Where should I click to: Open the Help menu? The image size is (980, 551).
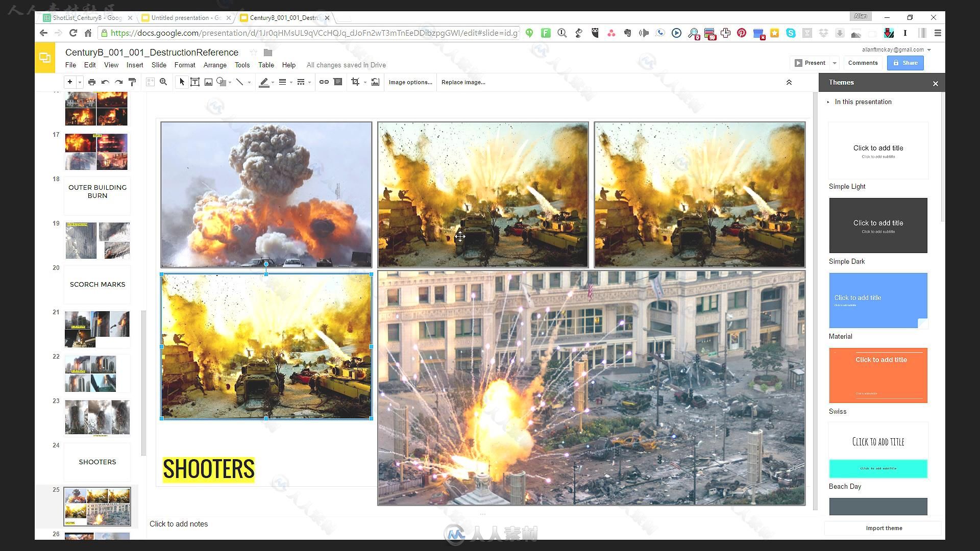tap(289, 65)
